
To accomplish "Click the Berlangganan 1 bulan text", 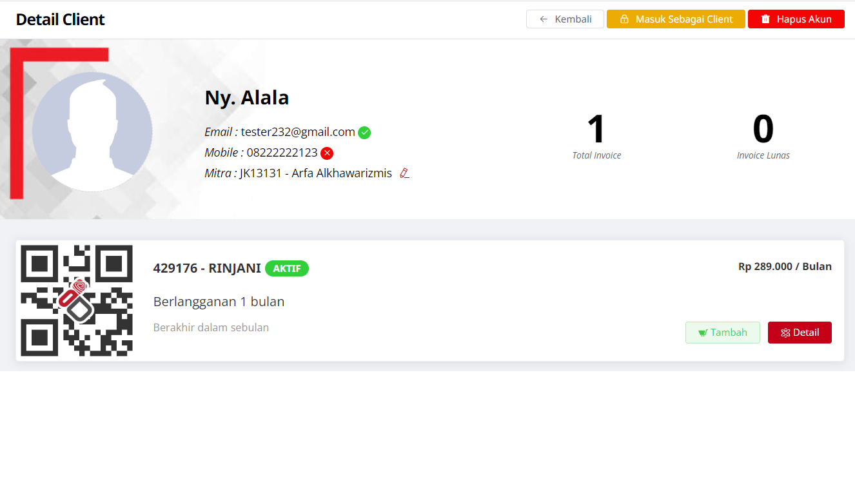I will (219, 302).
